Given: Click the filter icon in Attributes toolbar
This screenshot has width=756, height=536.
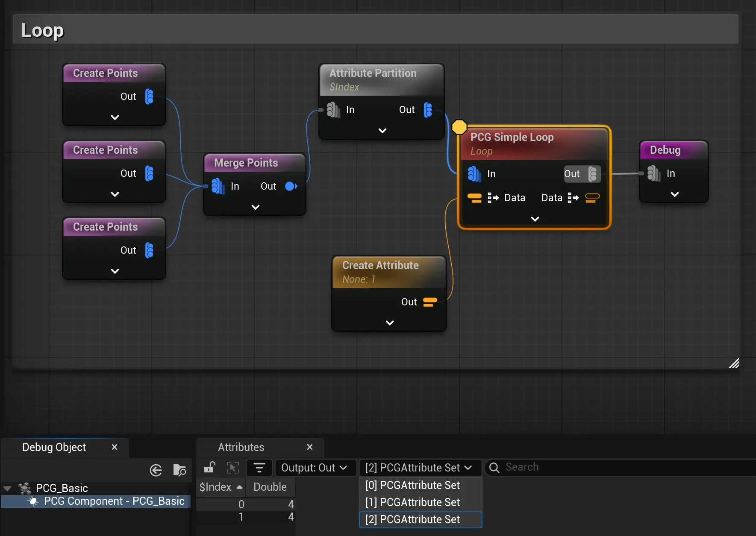Looking at the screenshot, I should 259,468.
